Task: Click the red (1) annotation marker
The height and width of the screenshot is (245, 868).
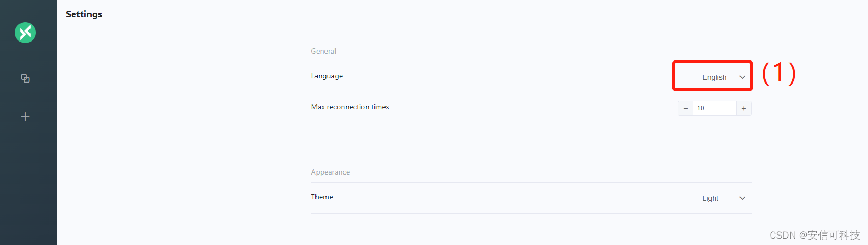Action: pos(778,73)
